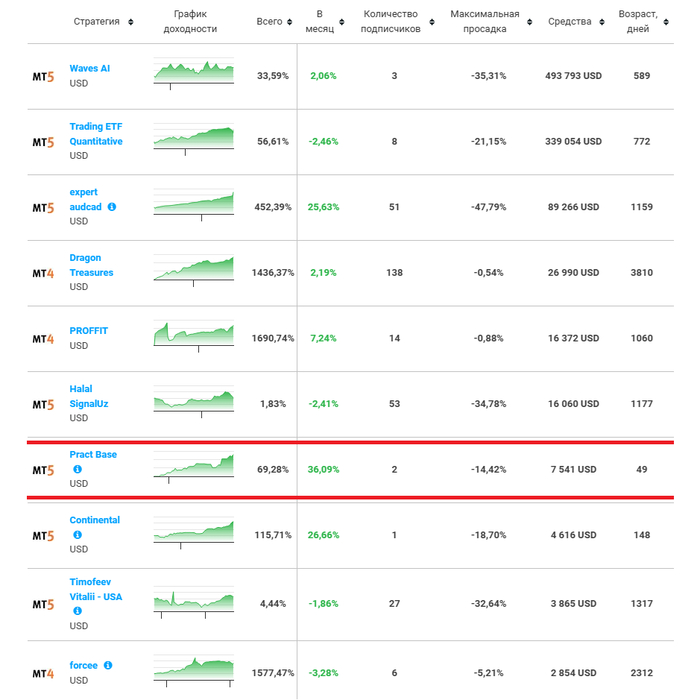The width and height of the screenshot is (700, 700).
Task: Sort by the Всего column header
Action: (x=269, y=21)
